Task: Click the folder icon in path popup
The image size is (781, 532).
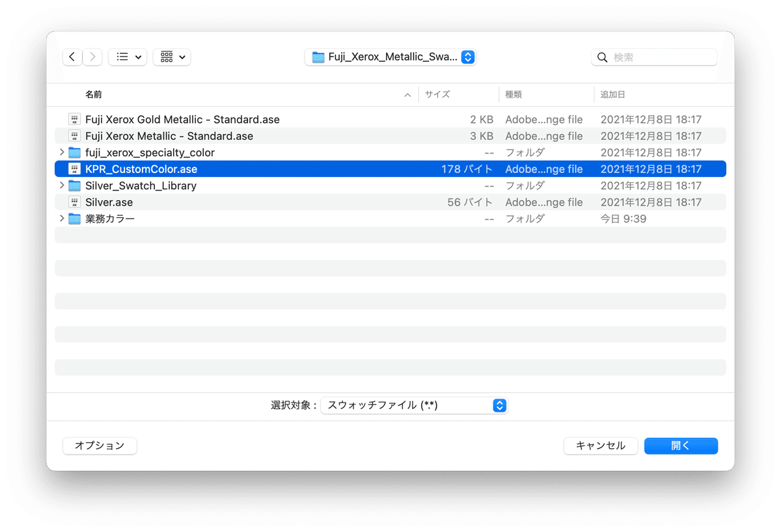Action: click(318, 57)
